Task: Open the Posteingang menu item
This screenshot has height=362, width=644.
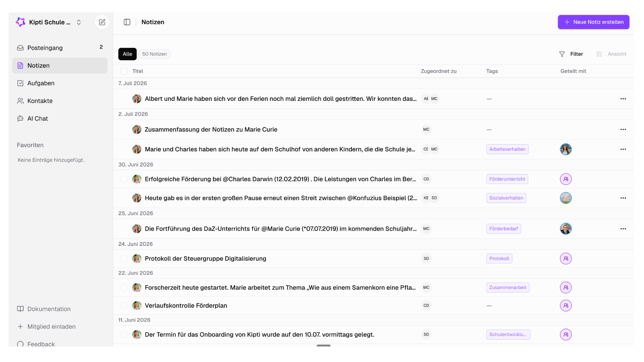Action: [x=60, y=48]
